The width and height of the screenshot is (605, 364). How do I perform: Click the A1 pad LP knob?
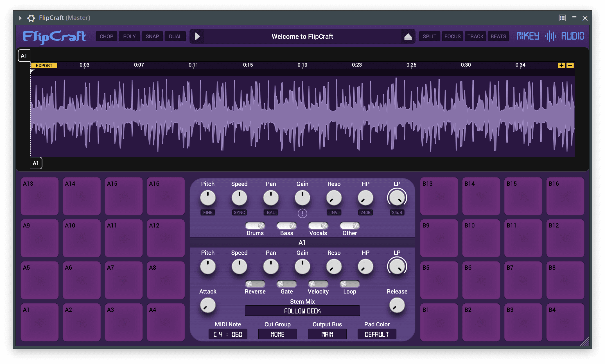click(397, 267)
